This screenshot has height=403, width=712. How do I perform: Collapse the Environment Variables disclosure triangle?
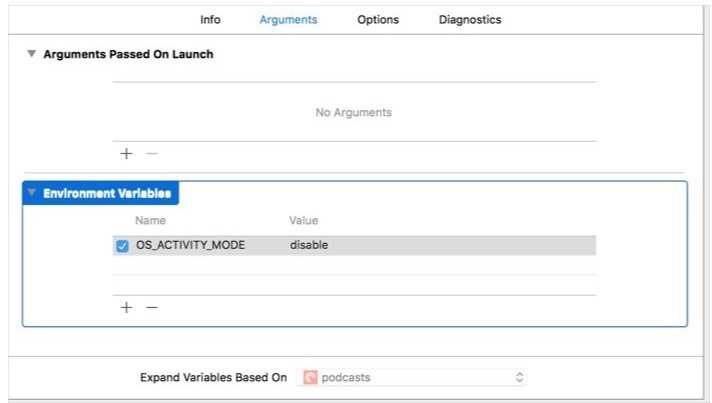[32, 193]
